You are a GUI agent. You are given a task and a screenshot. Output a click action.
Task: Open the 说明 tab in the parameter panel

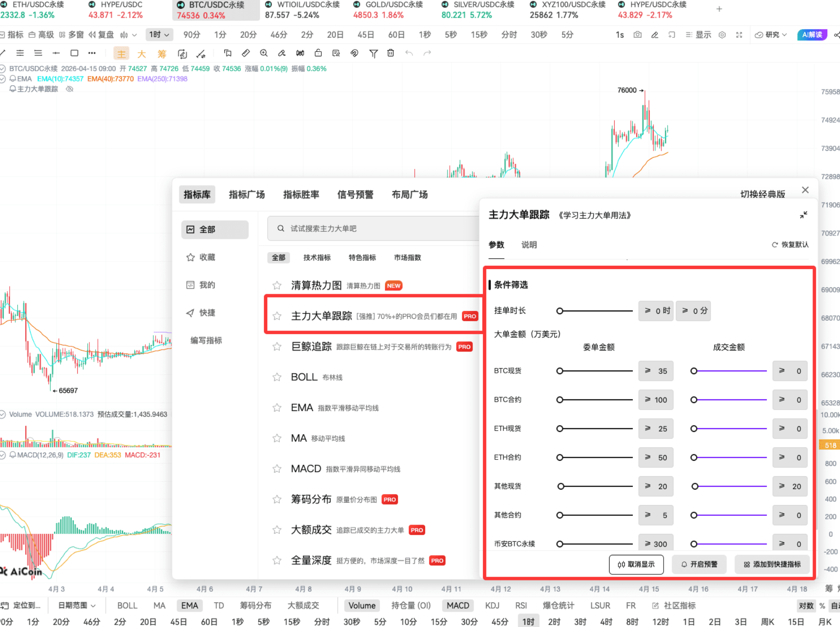(528, 245)
